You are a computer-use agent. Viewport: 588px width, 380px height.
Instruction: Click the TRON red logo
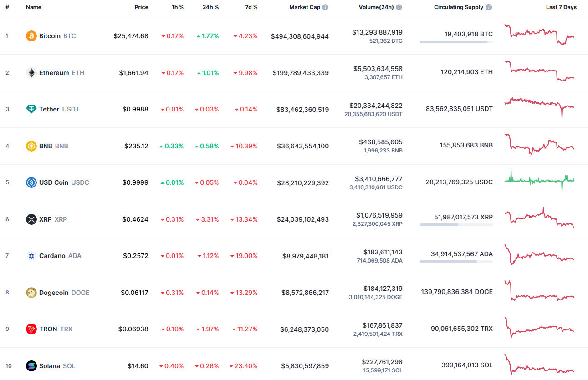coord(31,329)
